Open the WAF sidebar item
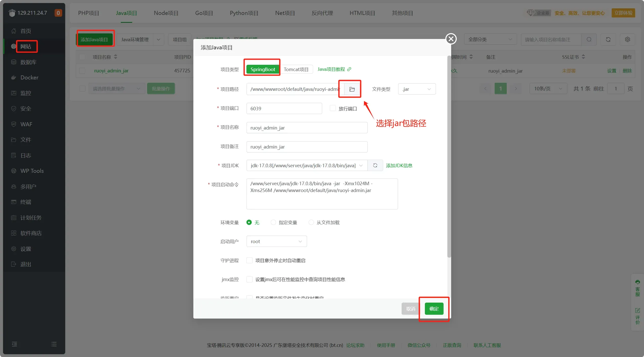 tap(26, 124)
